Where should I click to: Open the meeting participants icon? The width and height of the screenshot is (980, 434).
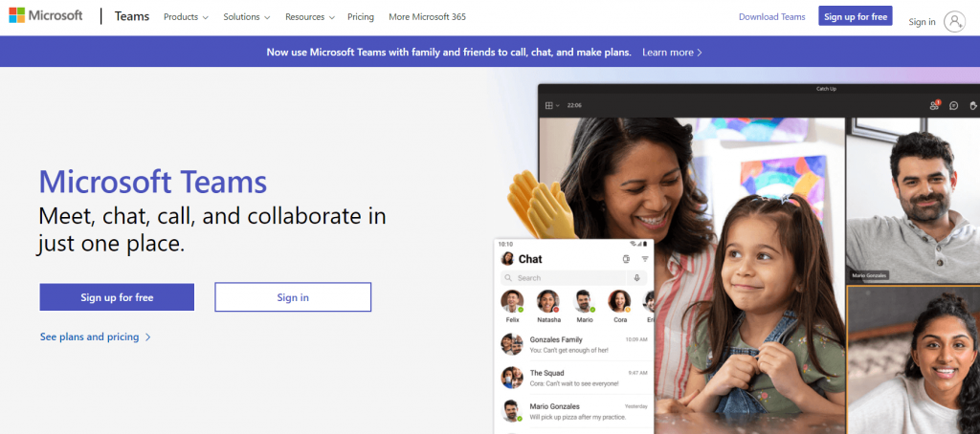[x=934, y=105]
